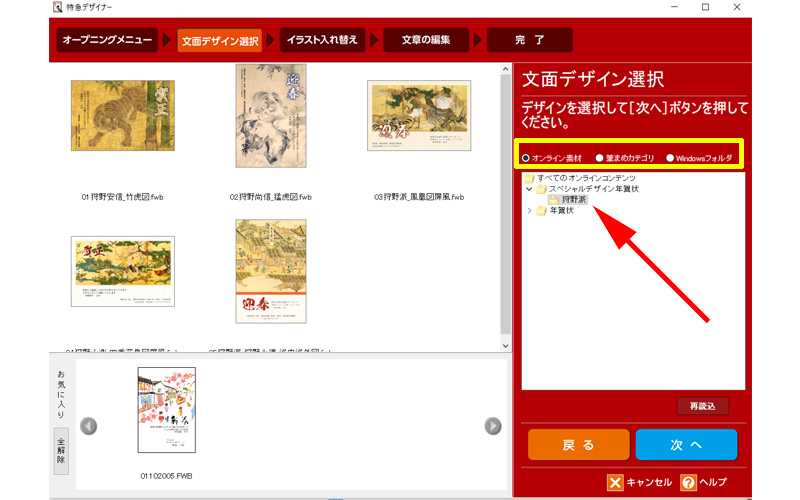Select the 文面デザイン選択 step tab
This screenshot has width=800, height=500.
click(220, 41)
